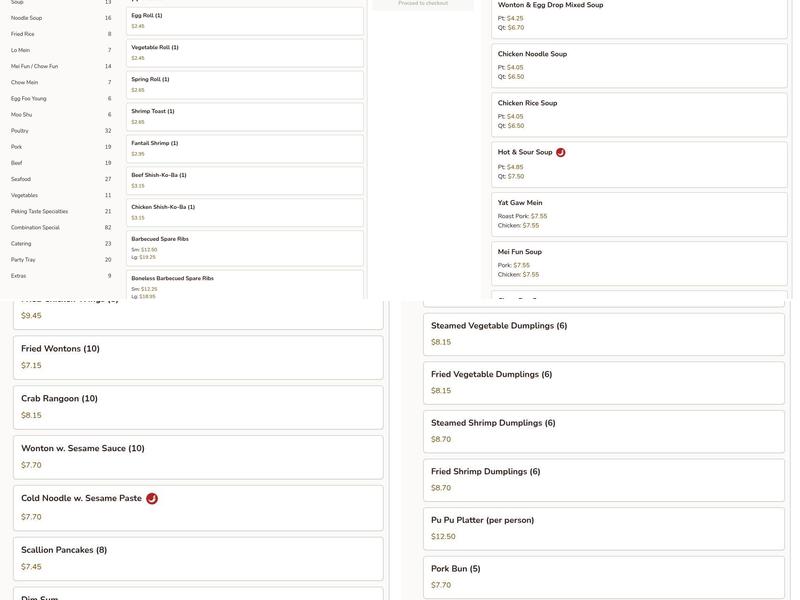
Task: Open the Party Tray category
Action: pyautogui.click(x=60, y=260)
